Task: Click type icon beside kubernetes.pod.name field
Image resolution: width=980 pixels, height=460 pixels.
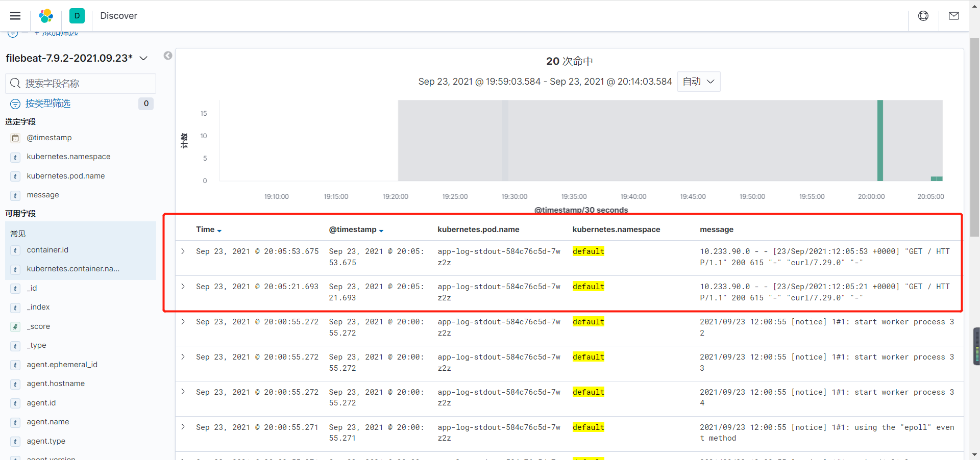Action: click(15, 176)
